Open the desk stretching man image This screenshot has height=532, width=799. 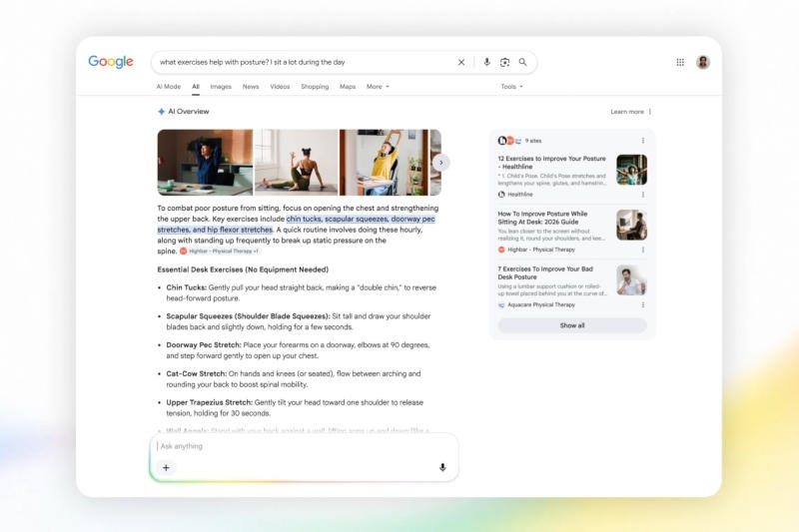pos(205,163)
